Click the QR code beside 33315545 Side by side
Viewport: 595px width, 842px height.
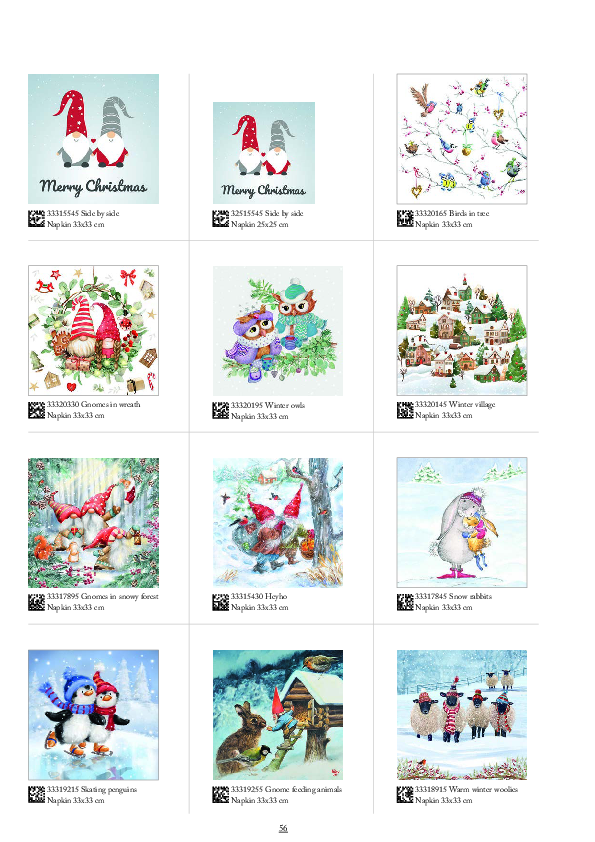[37, 219]
